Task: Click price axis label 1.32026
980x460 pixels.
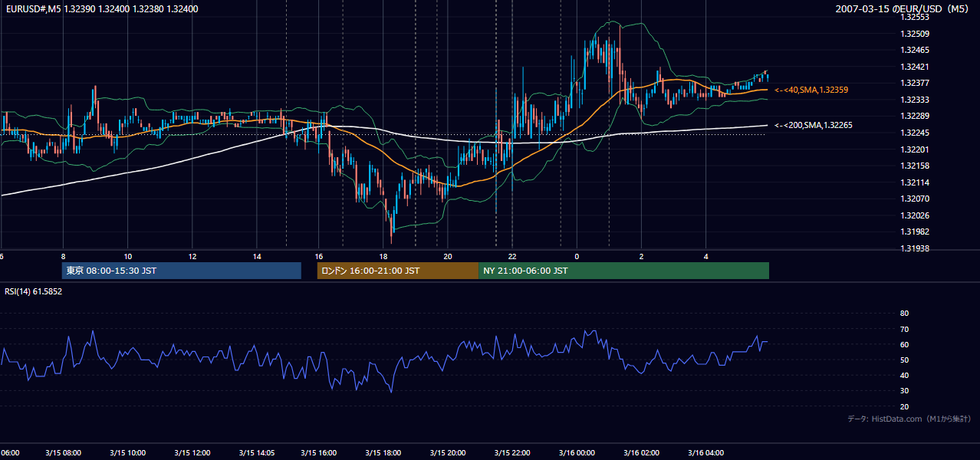Action: pos(915,215)
